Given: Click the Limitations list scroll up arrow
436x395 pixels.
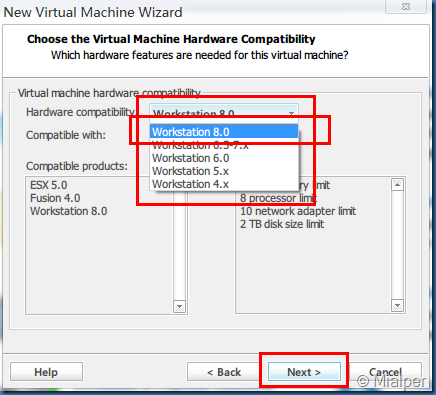Looking at the screenshot, I should pos(397,185).
